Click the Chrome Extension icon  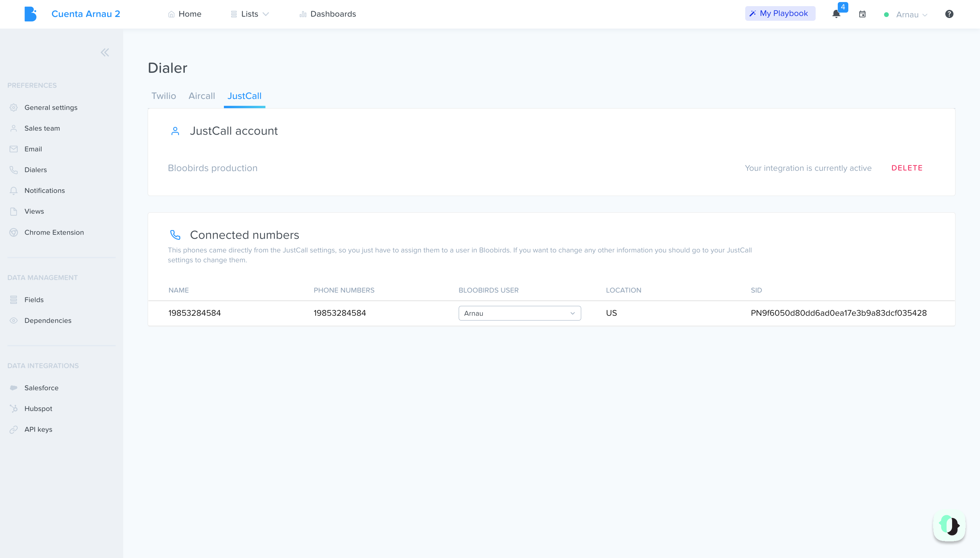14,232
